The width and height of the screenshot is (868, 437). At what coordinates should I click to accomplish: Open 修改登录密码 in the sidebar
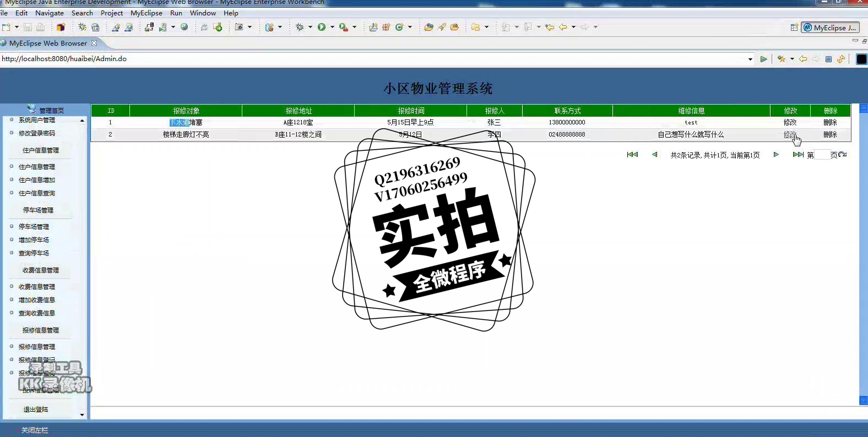pos(37,133)
